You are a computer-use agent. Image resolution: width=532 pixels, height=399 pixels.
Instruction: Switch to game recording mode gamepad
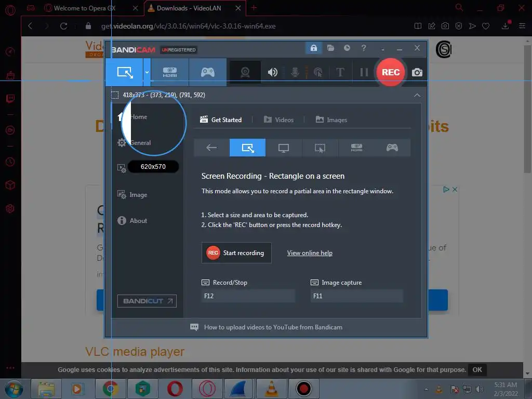click(x=207, y=72)
